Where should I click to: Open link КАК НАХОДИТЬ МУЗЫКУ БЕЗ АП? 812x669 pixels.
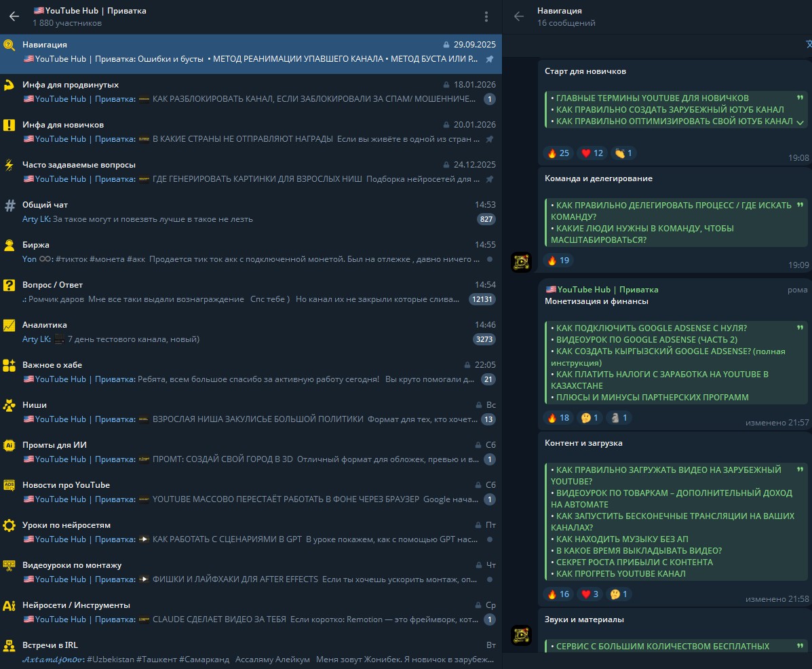(622, 539)
